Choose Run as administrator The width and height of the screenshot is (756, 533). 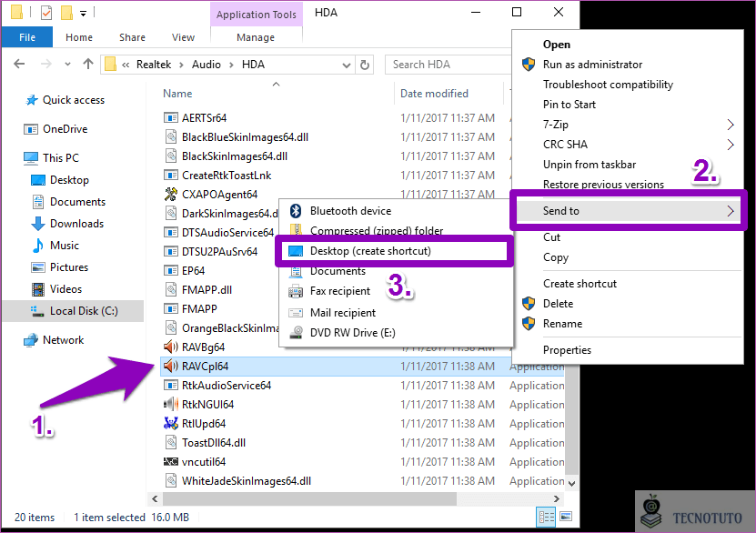pyautogui.click(x=592, y=65)
